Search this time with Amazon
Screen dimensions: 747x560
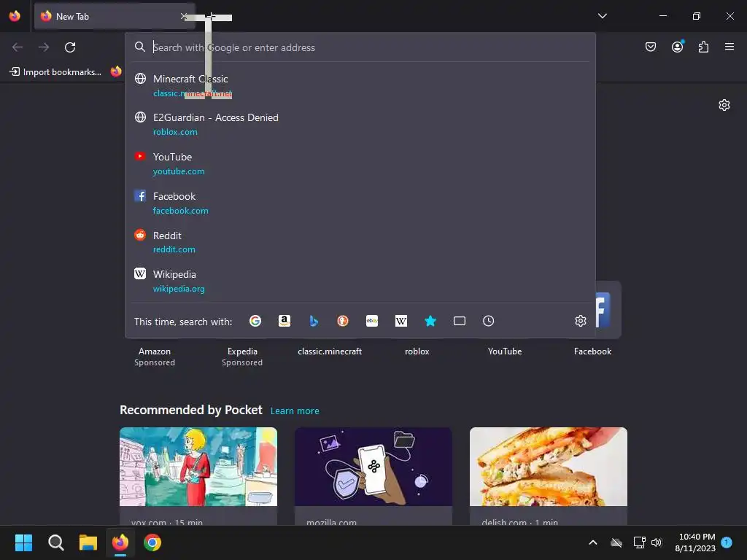[285, 321]
